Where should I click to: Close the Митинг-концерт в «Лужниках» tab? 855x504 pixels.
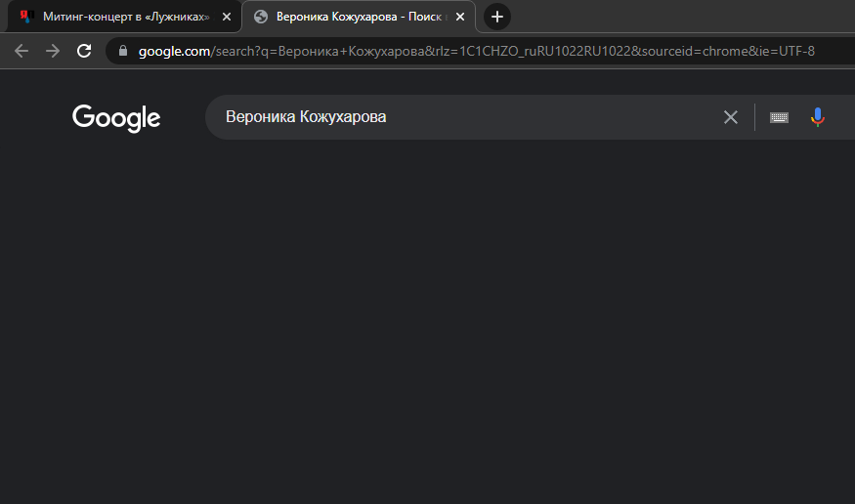(x=227, y=17)
